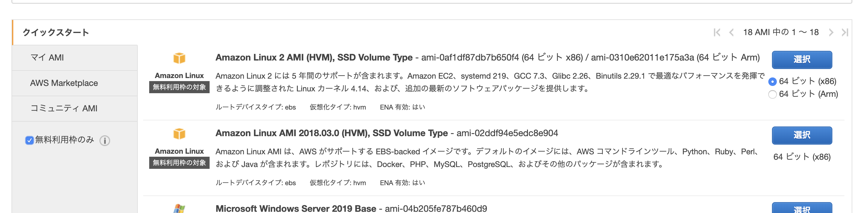
Task: Go to the last page of AMI results
Action: (x=845, y=32)
